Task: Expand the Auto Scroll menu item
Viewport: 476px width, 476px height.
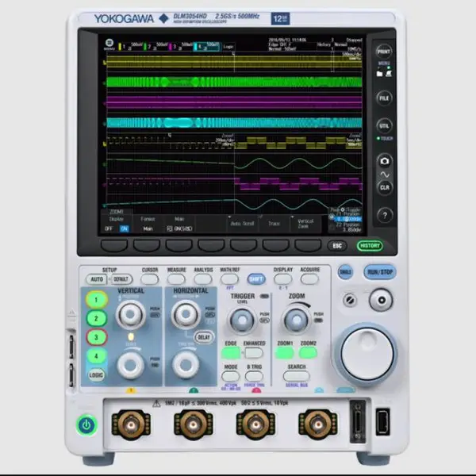Action: 242,224
